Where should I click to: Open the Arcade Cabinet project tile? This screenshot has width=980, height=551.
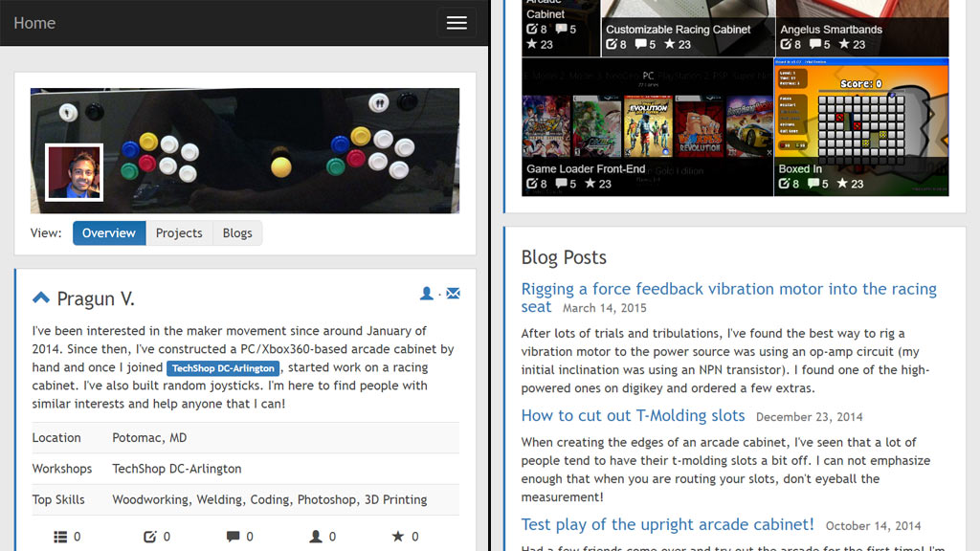561,28
